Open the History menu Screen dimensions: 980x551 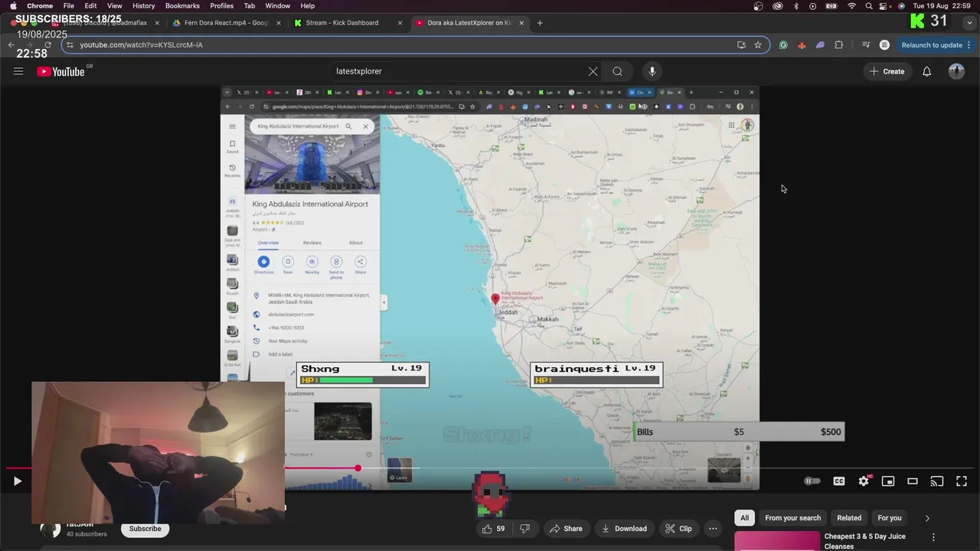pos(143,6)
